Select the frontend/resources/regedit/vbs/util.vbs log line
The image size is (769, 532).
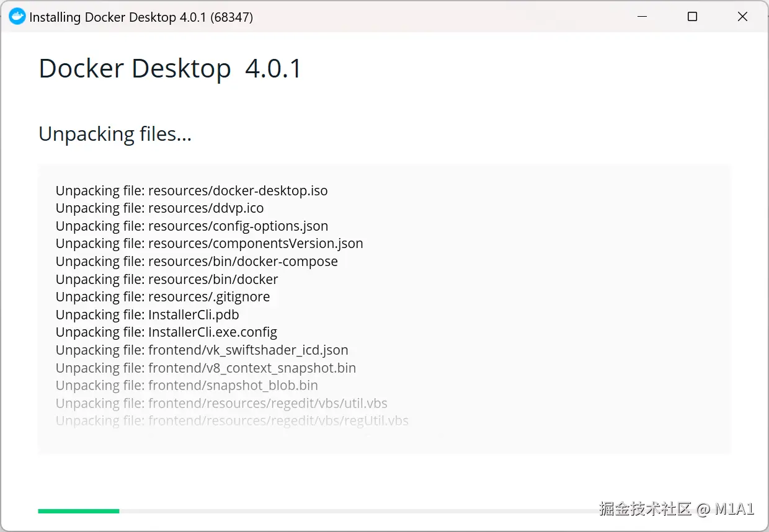point(221,404)
